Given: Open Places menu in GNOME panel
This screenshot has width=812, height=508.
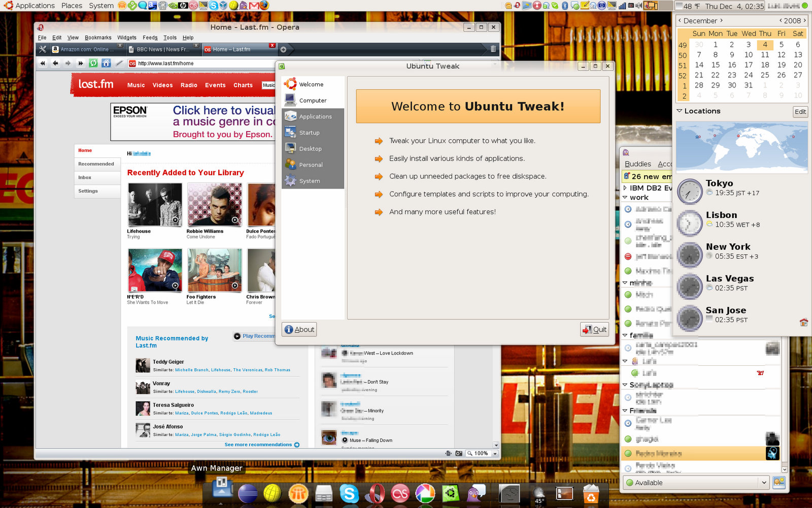Looking at the screenshot, I should coord(72,6).
